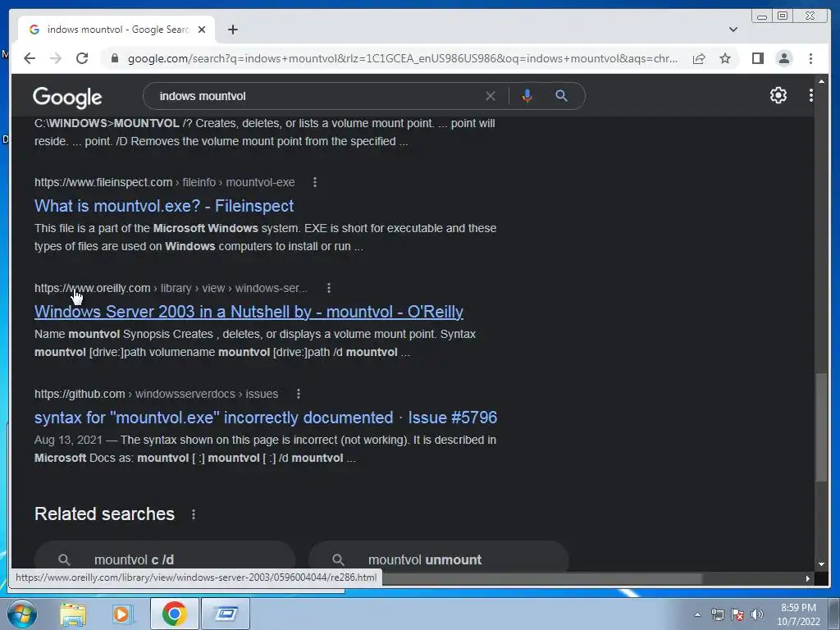Open the GitHub 'Issue #5796' result

pyautogui.click(x=266, y=418)
